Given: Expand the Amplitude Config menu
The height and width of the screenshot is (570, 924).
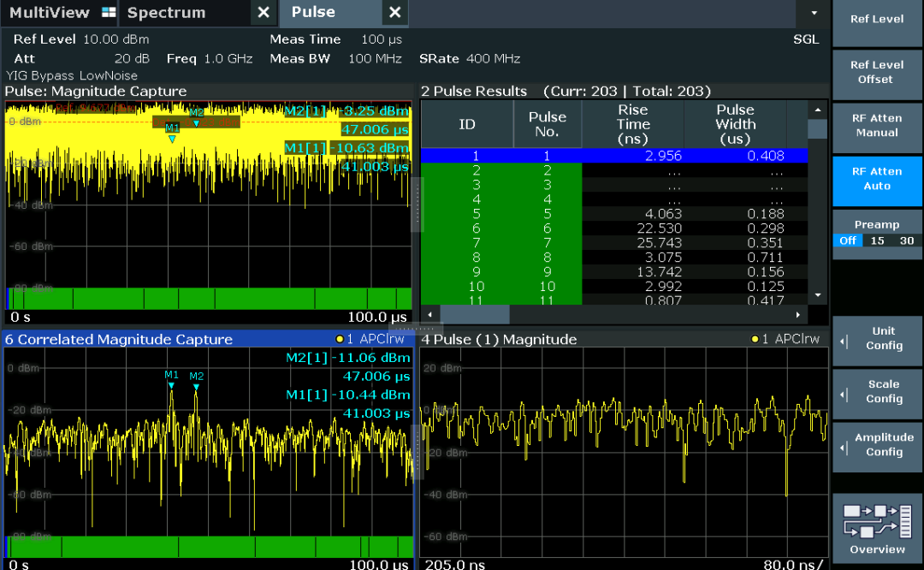Looking at the screenshot, I should (877, 445).
